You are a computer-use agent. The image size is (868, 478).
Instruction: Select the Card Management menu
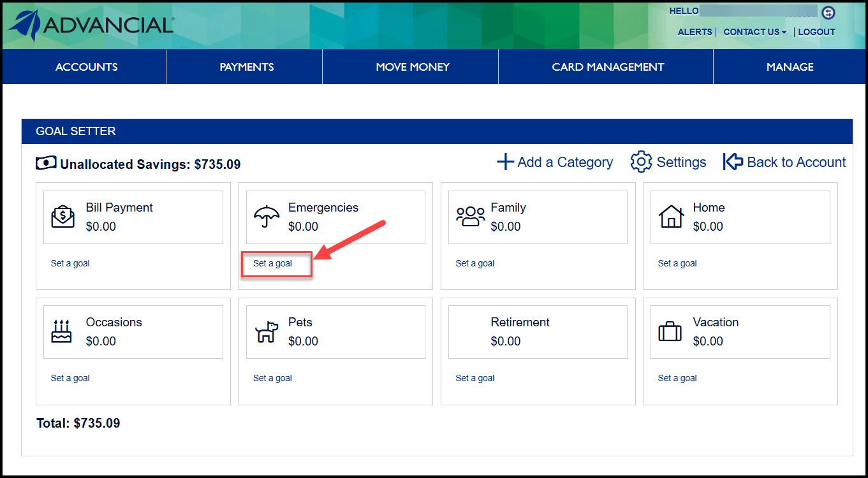coord(608,67)
